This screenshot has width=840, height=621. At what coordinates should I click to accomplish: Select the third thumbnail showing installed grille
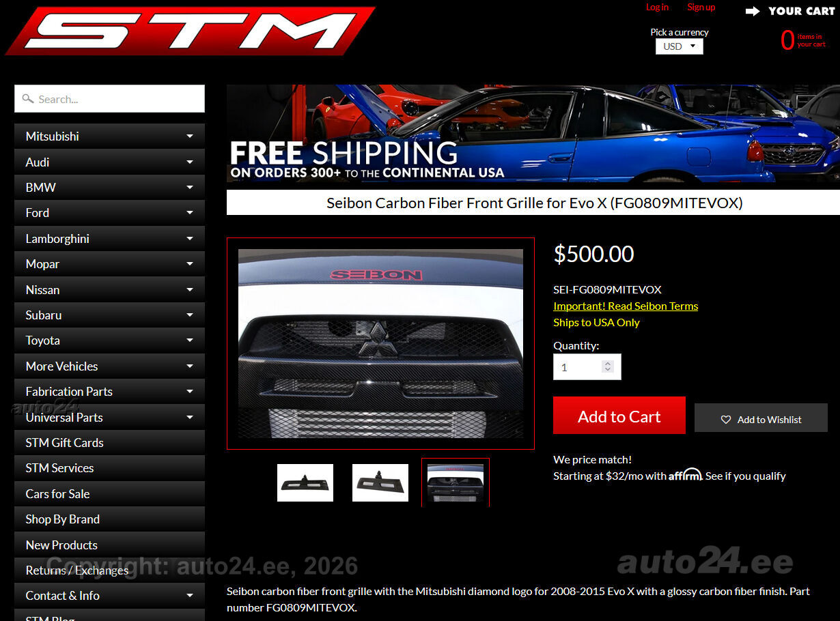pos(456,482)
